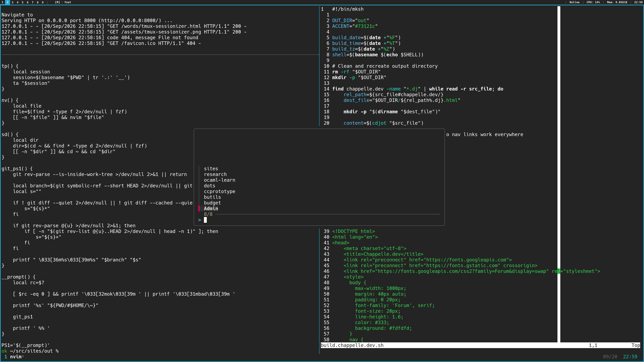This screenshot has height=362, width=644.
Task: Click the 'Top' scroll indicator in vim statusline
Action: click(x=635, y=345)
